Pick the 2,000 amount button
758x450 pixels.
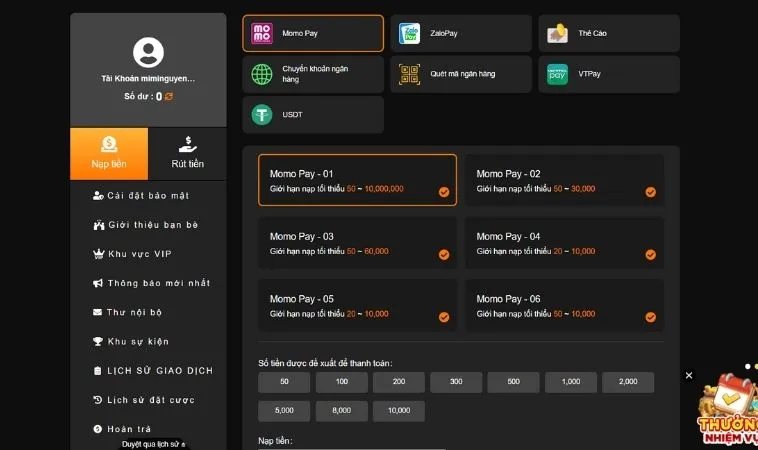coord(628,382)
